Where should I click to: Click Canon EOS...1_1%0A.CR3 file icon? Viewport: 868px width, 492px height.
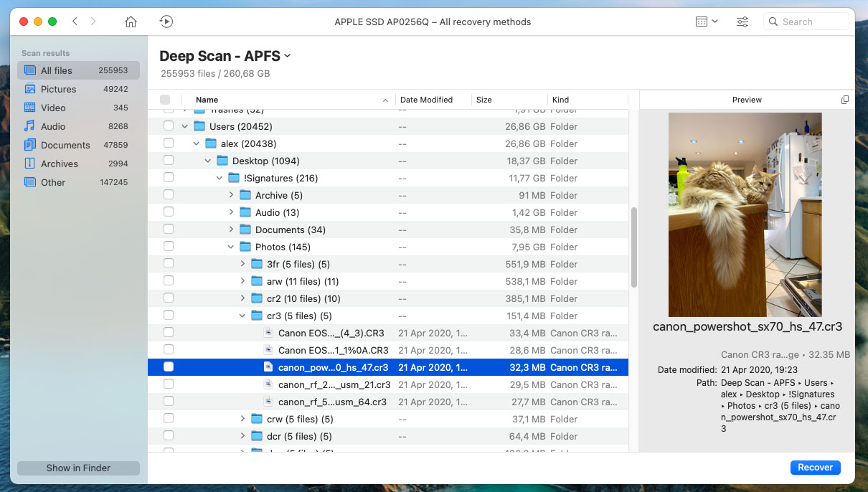pyautogui.click(x=268, y=350)
